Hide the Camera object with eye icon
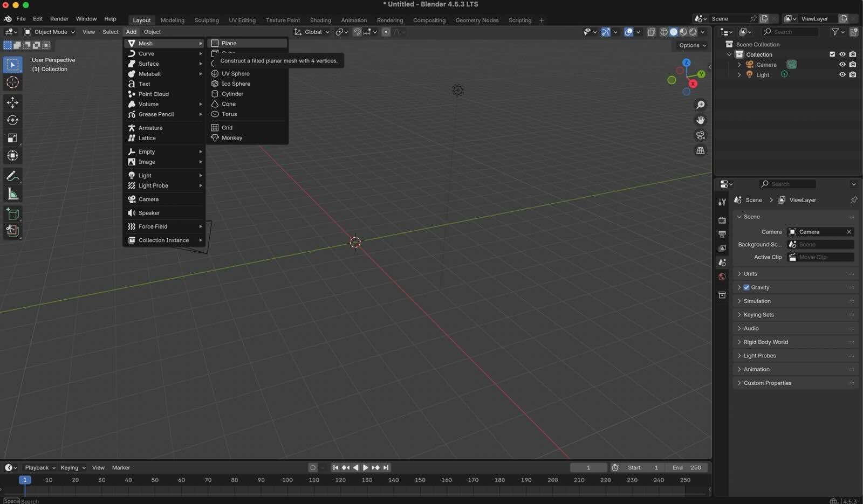Image resolution: width=863 pixels, height=504 pixels. [842, 65]
